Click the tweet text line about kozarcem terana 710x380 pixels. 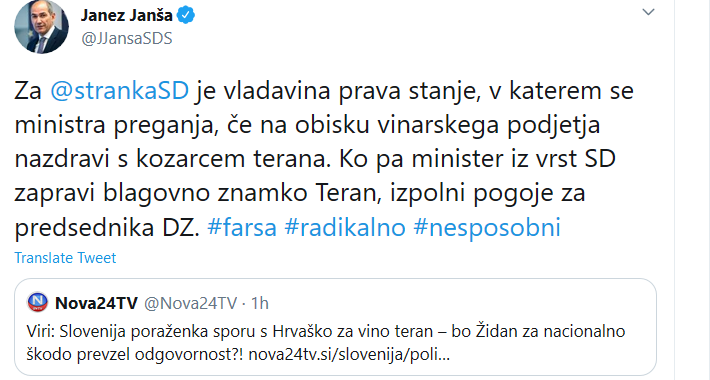point(170,159)
